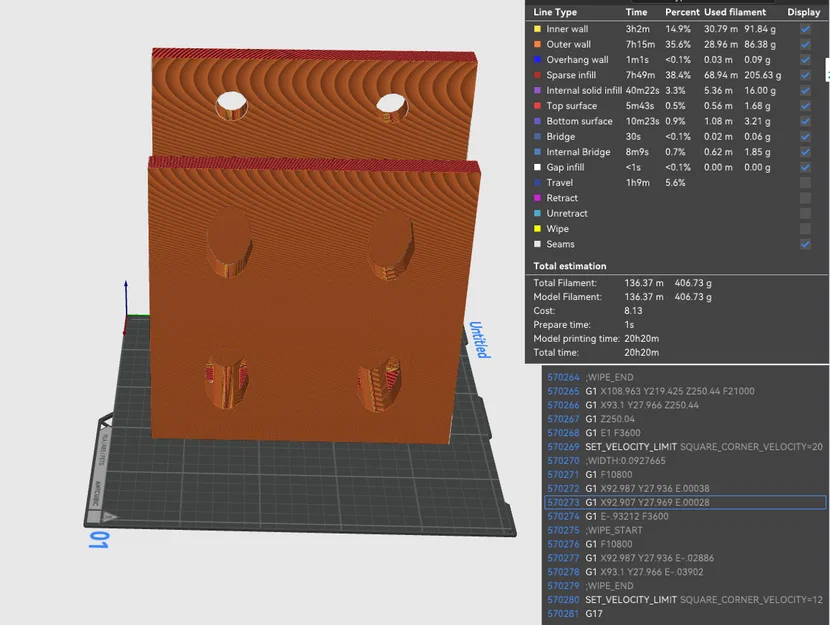Click the Unretract cyan swatch
The width and height of the screenshot is (830, 625).
tap(537, 213)
